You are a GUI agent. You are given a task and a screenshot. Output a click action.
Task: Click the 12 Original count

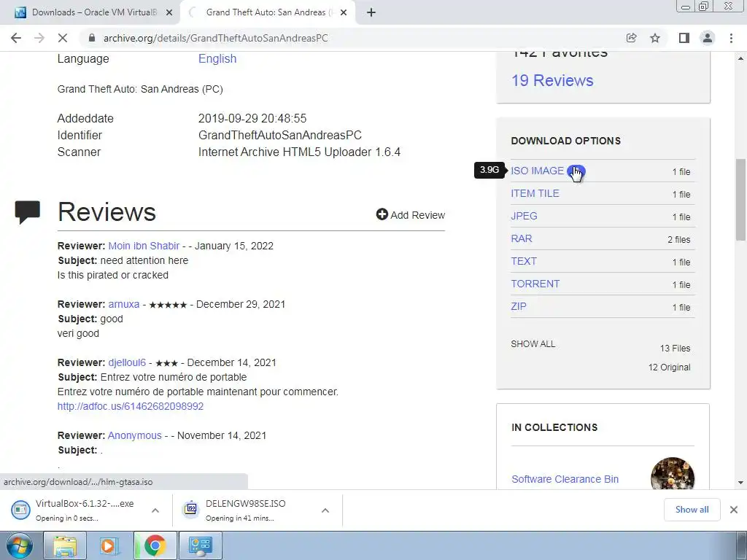(670, 367)
